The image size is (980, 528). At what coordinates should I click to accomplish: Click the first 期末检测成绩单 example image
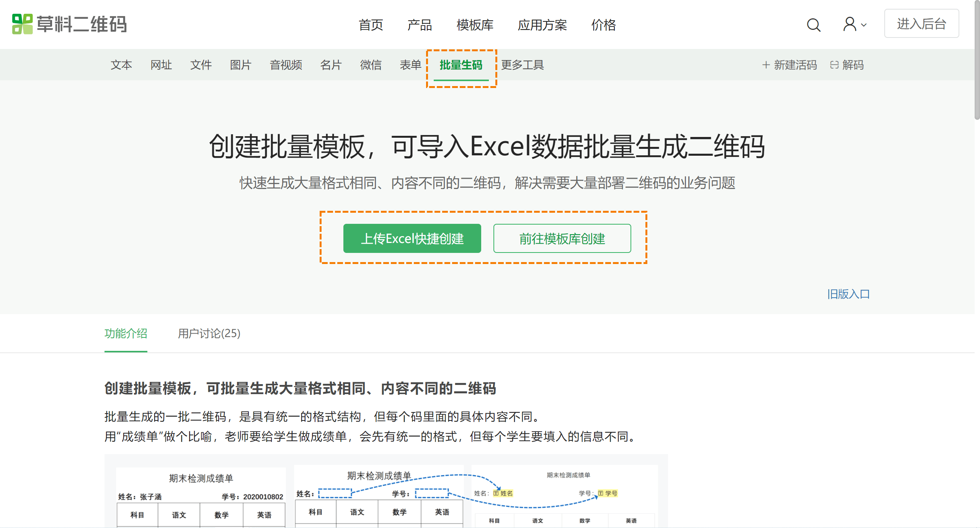[201, 497]
